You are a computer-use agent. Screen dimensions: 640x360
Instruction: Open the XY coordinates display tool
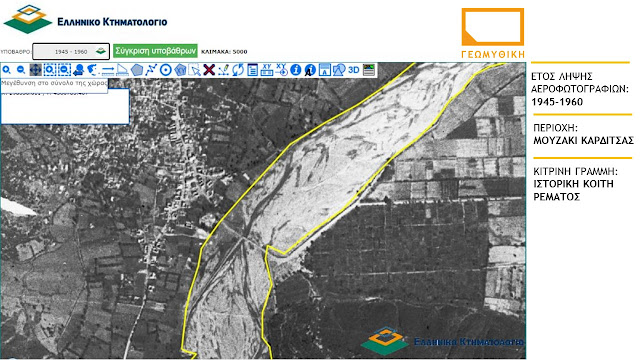267,70
